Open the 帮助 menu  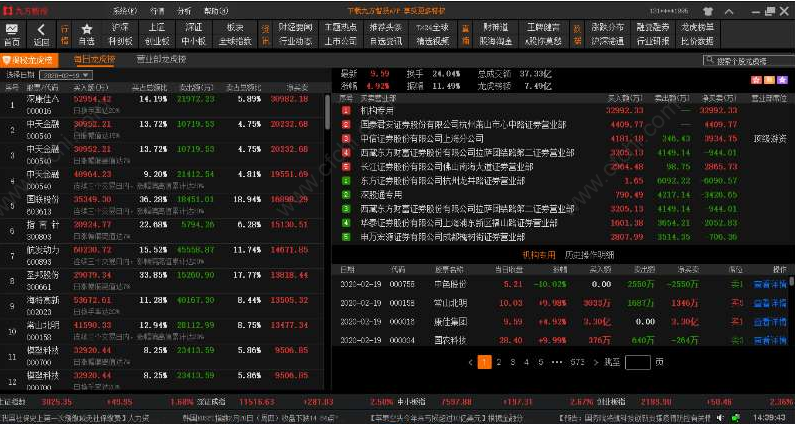(x=215, y=11)
